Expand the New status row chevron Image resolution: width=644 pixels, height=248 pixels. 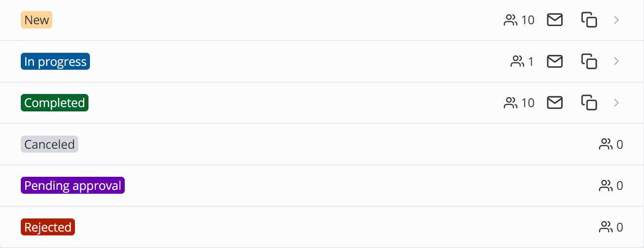pos(616,20)
